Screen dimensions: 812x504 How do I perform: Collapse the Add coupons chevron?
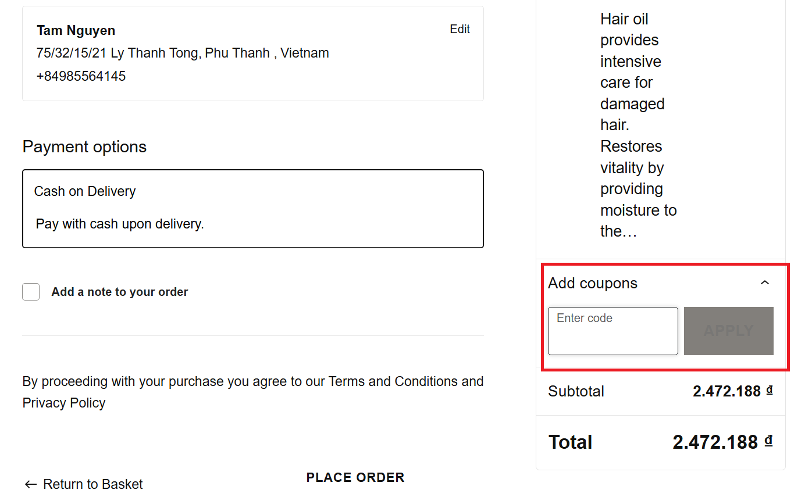(765, 283)
